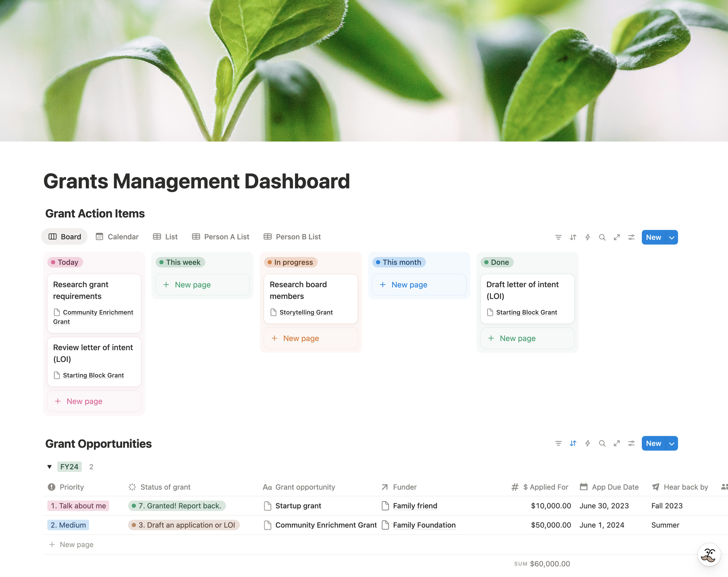
Task: Click the automations lightning icon above the board
Action: point(588,237)
